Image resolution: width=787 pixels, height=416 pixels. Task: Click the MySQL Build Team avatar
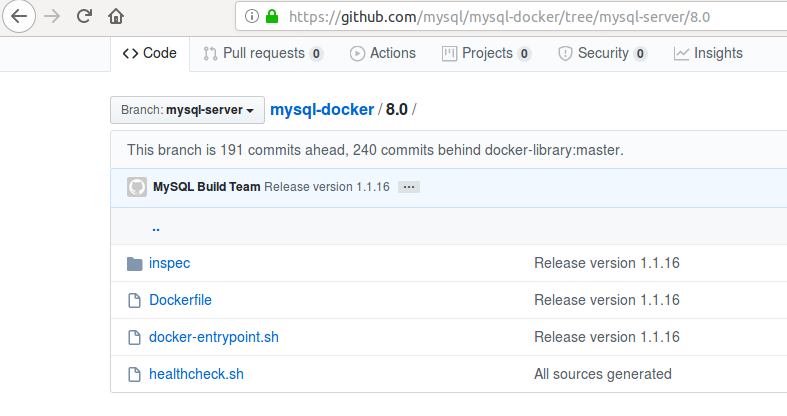(137, 187)
